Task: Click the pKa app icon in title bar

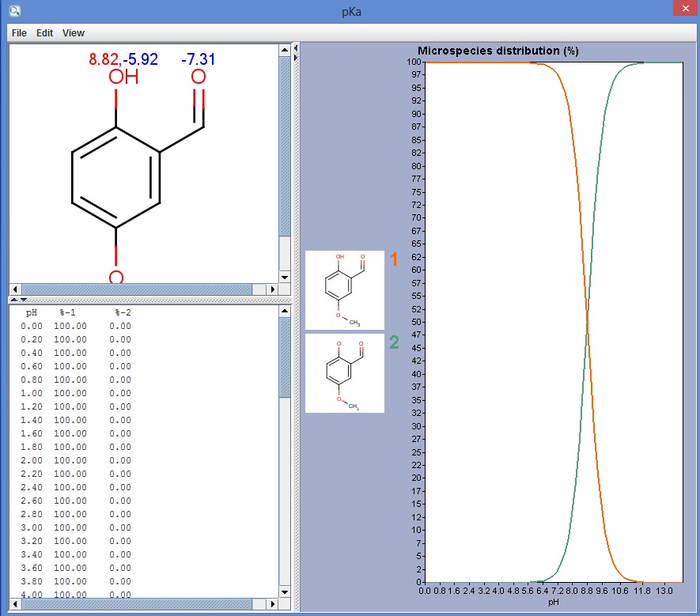Action: click(14, 11)
